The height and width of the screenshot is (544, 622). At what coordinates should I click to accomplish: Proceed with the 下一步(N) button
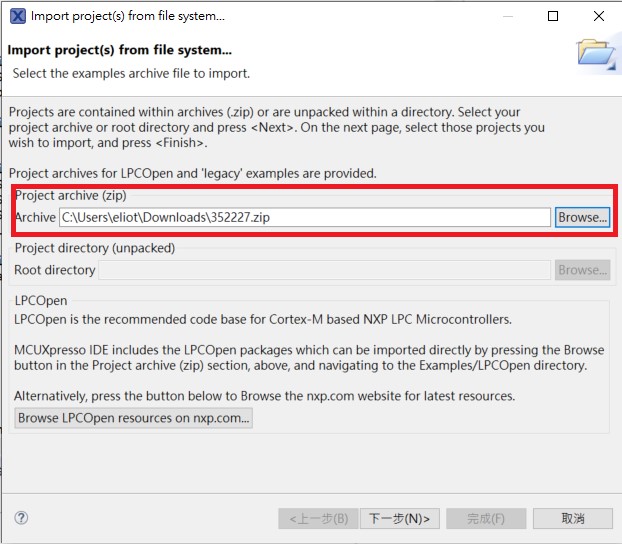click(x=399, y=518)
